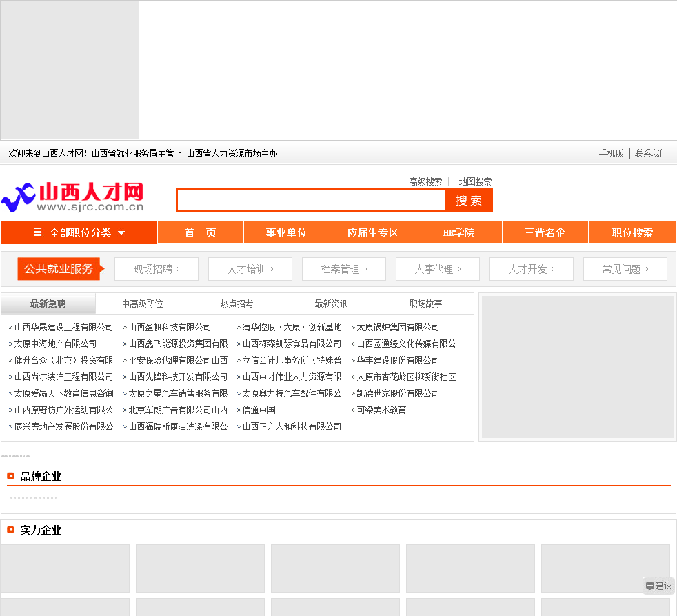This screenshot has height=616, width=677.
Task: Open the 常见问题 service button
Action: point(625,269)
